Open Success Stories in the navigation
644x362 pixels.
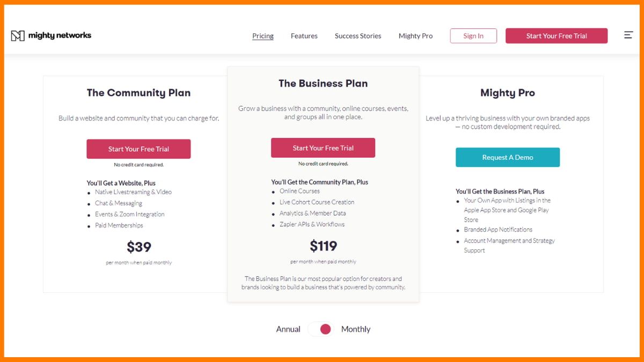click(x=358, y=36)
